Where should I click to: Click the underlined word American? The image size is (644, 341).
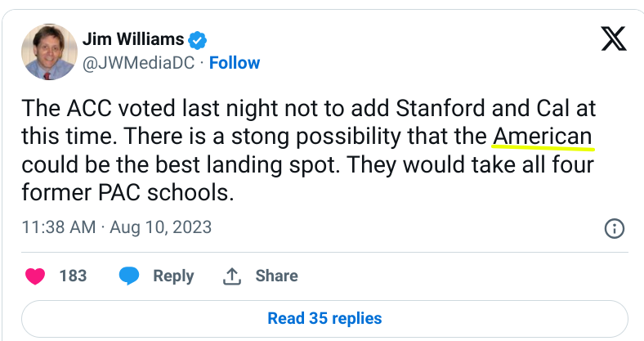tap(543, 136)
